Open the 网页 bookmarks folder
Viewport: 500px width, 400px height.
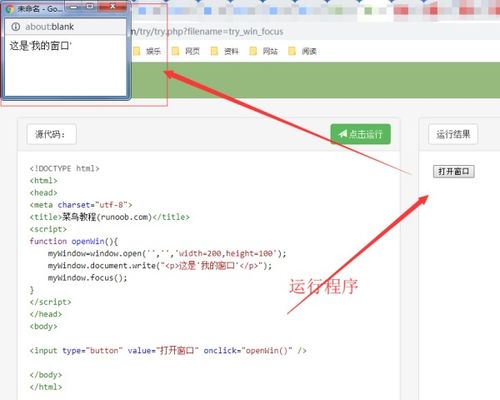[186, 51]
